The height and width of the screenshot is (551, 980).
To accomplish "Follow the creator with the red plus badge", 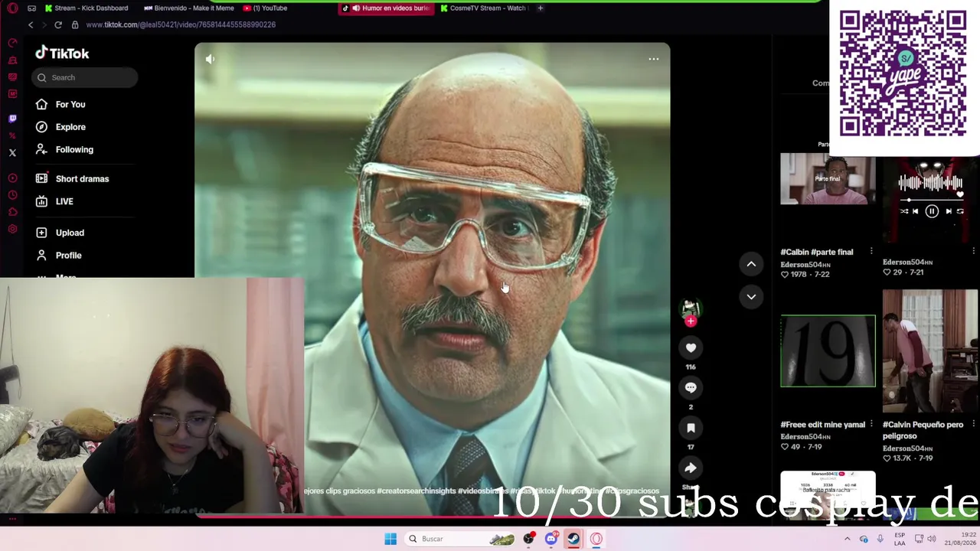I will (691, 321).
